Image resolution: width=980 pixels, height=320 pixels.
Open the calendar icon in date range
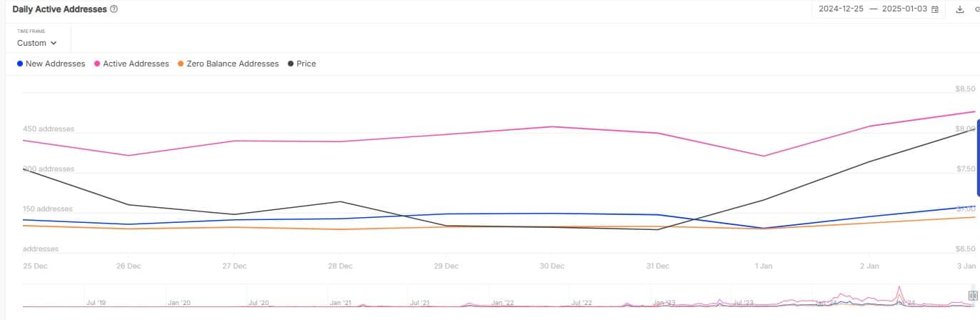(x=935, y=9)
